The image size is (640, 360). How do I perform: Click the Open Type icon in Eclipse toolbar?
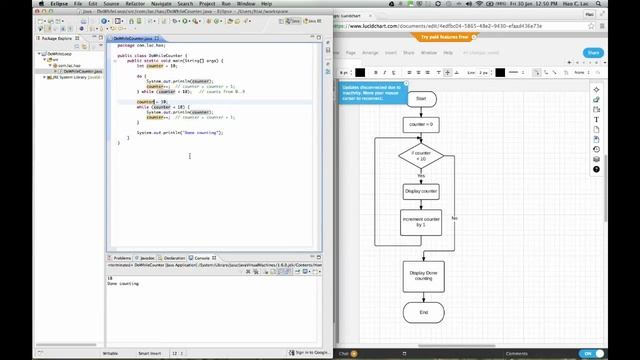click(230, 21)
